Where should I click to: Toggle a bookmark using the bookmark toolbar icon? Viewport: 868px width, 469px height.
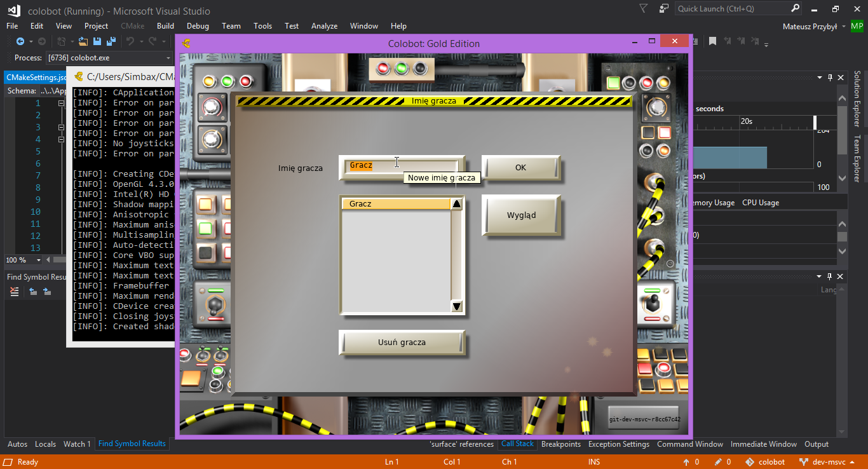(712, 41)
